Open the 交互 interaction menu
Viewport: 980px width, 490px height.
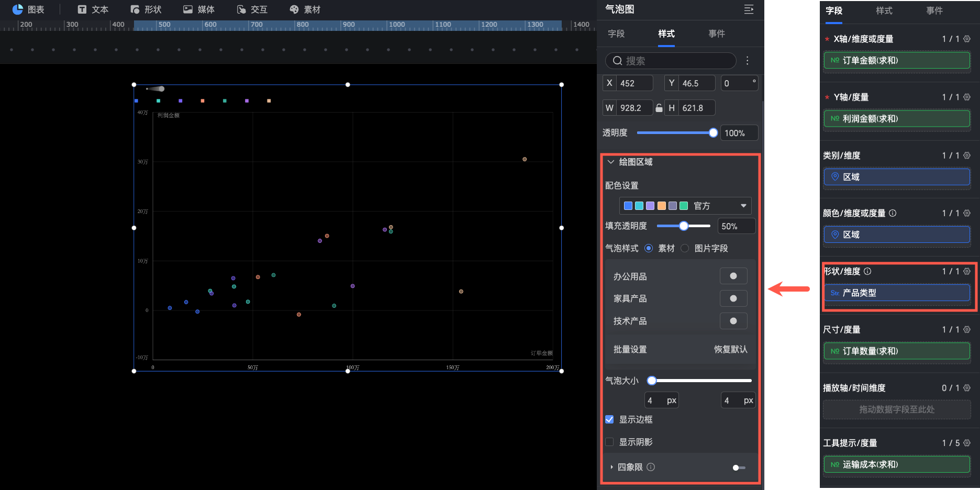tap(252, 9)
